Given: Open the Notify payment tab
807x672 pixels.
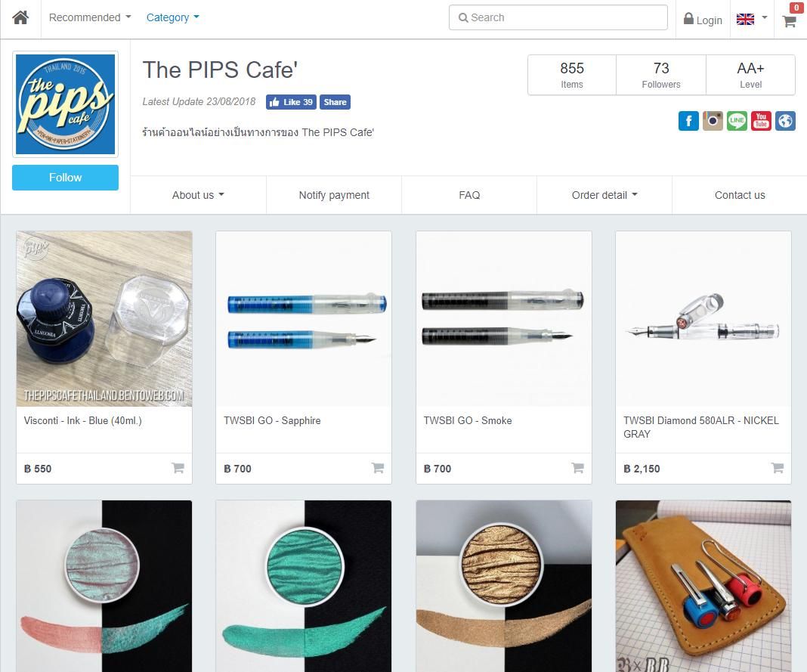Looking at the screenshot, I should [x=334, y=195].
